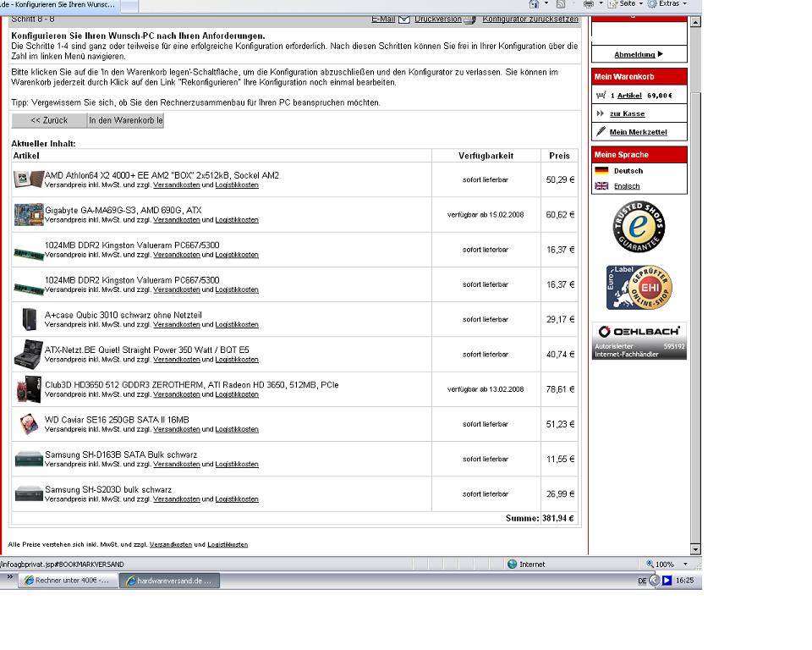
Task: Open Logistikkosten link under Samsung SH-S203D
Action: pos(237,499)
